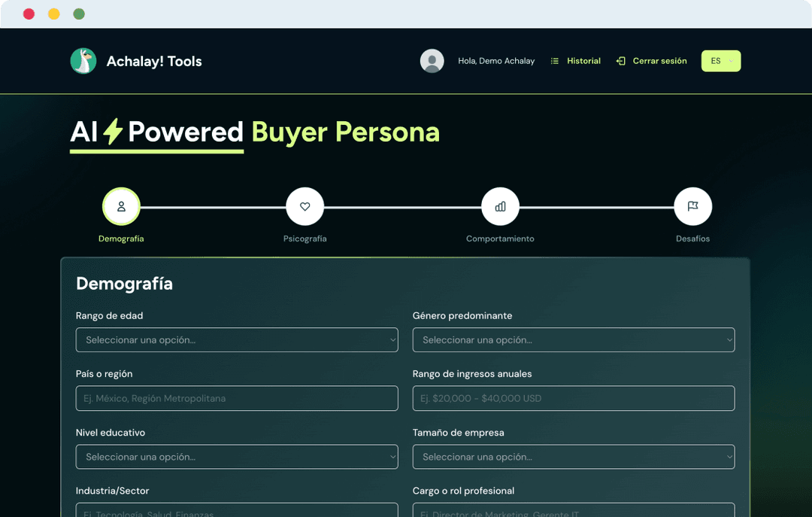
Task: Focus the Rango de ingresos anuales field
Action: click(574, 398)
